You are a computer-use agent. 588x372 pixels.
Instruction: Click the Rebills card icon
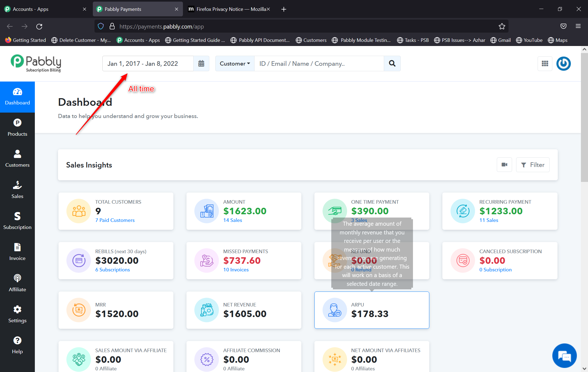79,261
